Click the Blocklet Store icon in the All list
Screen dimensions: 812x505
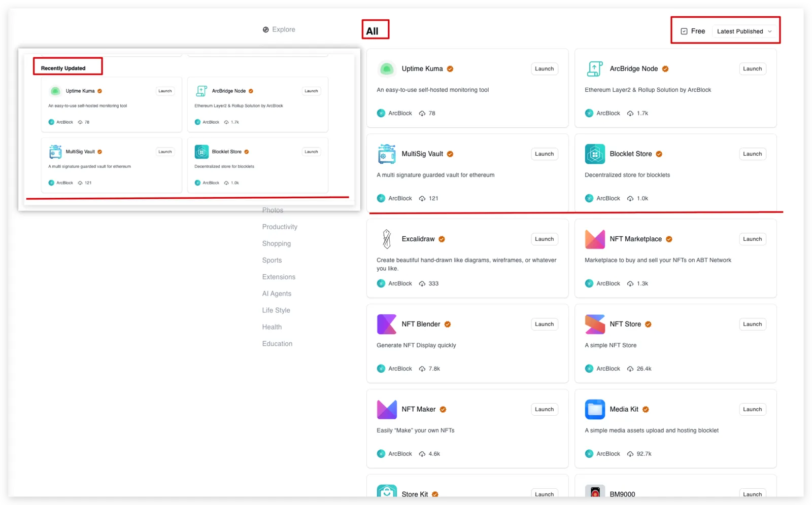(595, 154)
